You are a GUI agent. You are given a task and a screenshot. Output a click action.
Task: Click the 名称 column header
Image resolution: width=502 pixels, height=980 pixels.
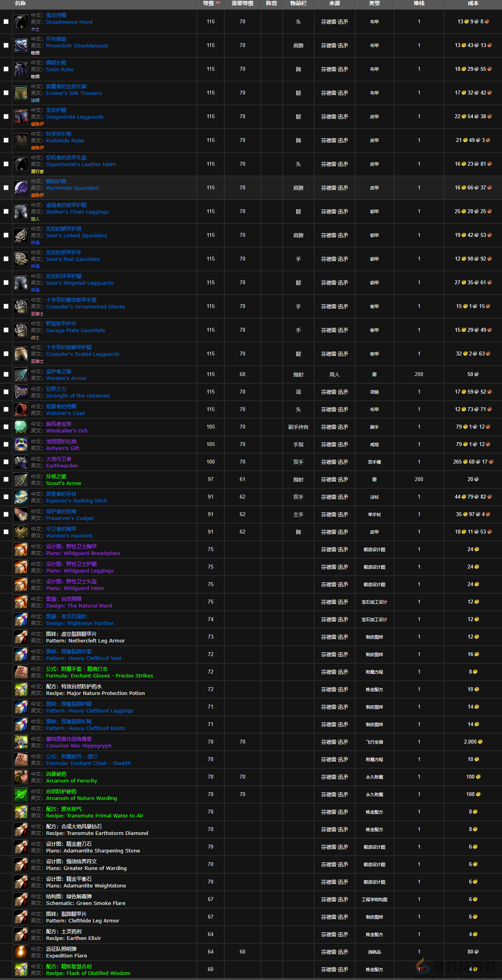tap(20, 3)
